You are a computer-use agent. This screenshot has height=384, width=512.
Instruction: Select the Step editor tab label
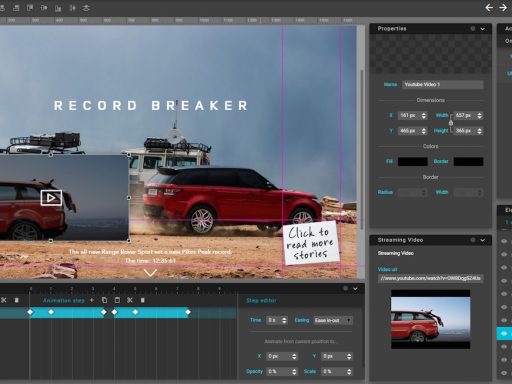(x=261, y=300)
